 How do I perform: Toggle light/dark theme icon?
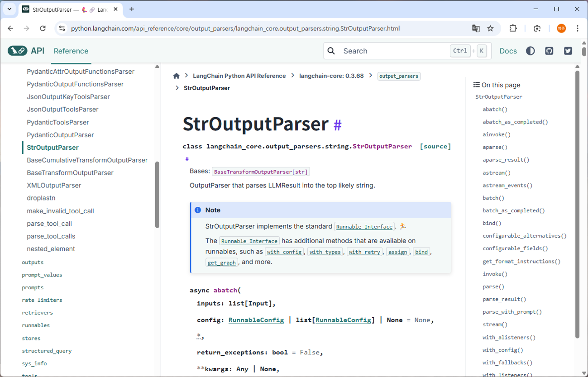click(x=531, y=51)
